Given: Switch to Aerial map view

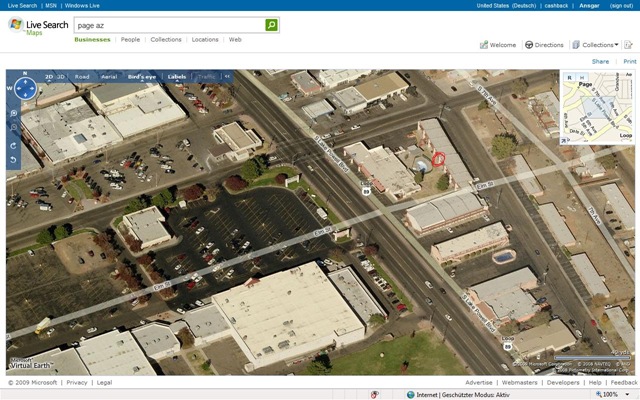Looking at the screenshot, I should click(109, 76).
